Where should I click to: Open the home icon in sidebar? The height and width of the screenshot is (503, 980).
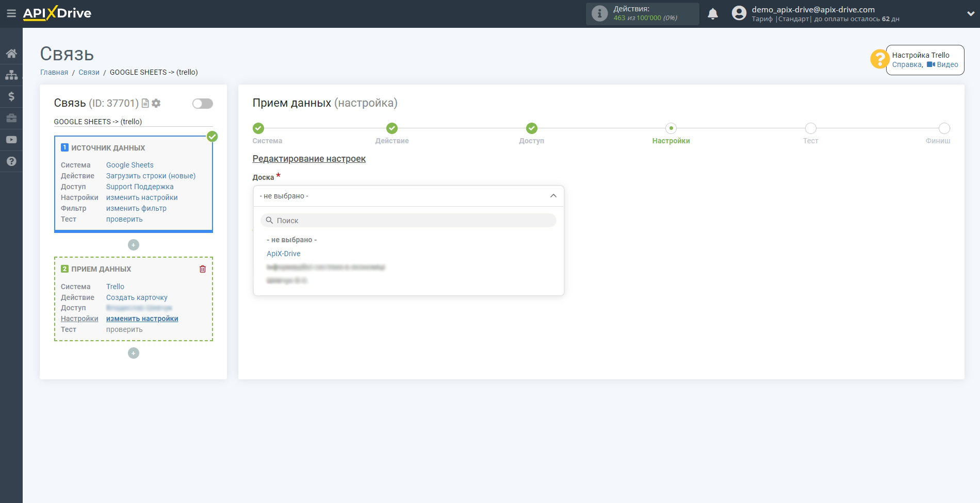(x=11, y=54)
